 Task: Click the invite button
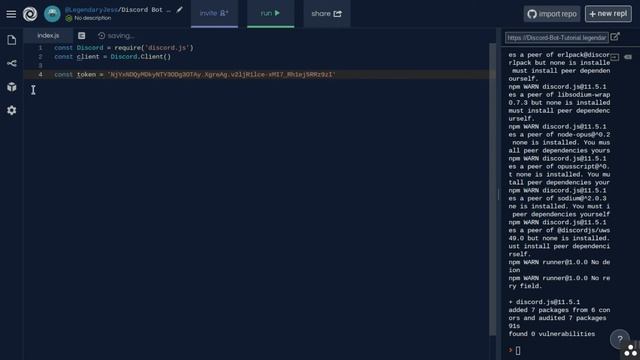tap(214, 13)
